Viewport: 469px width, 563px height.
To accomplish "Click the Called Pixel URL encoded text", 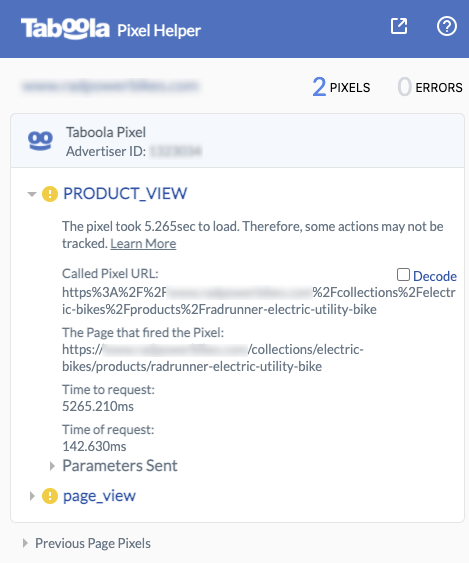I will click(259, 301).
